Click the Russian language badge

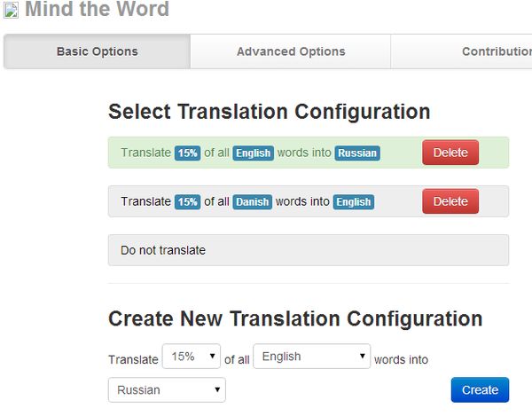click(357, 153)
